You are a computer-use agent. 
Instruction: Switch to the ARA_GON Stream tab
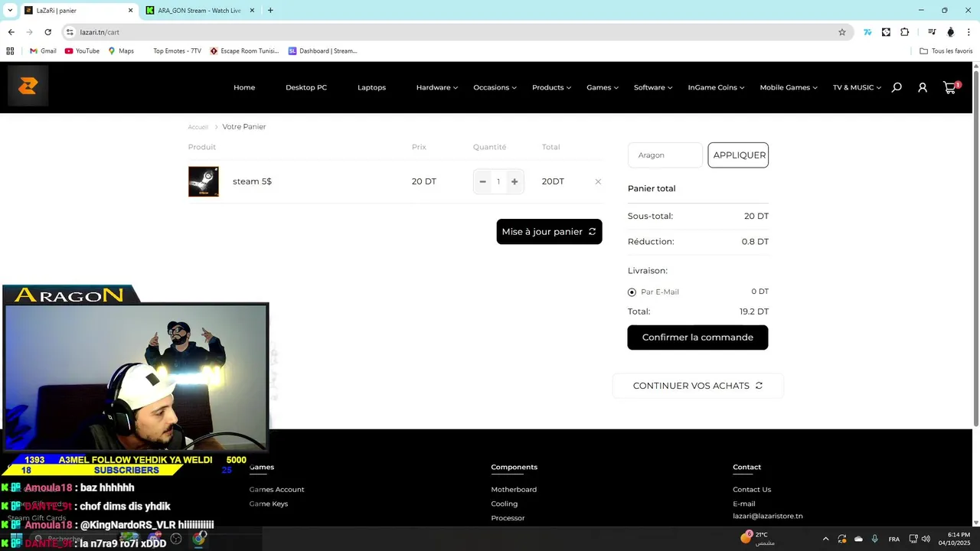coord(201,11)
